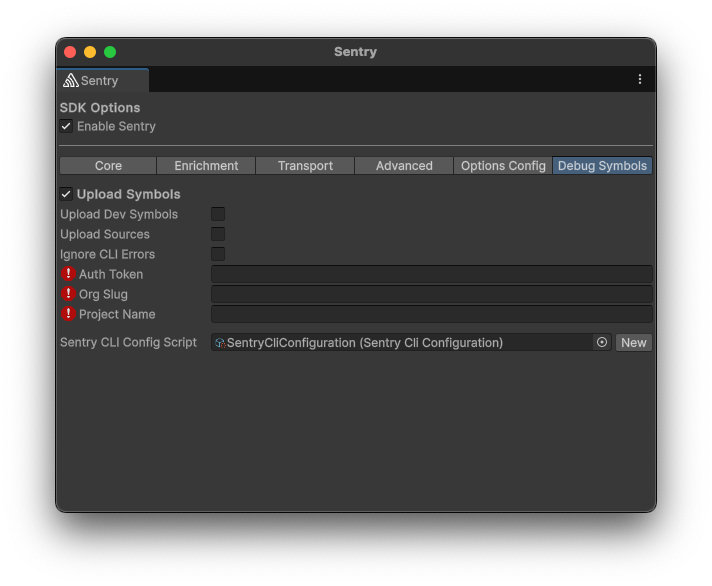Click the Project Name error warning icon
The width and height of the screenshot is (712, 586).
pyautogui.click(x=68, y=314)
